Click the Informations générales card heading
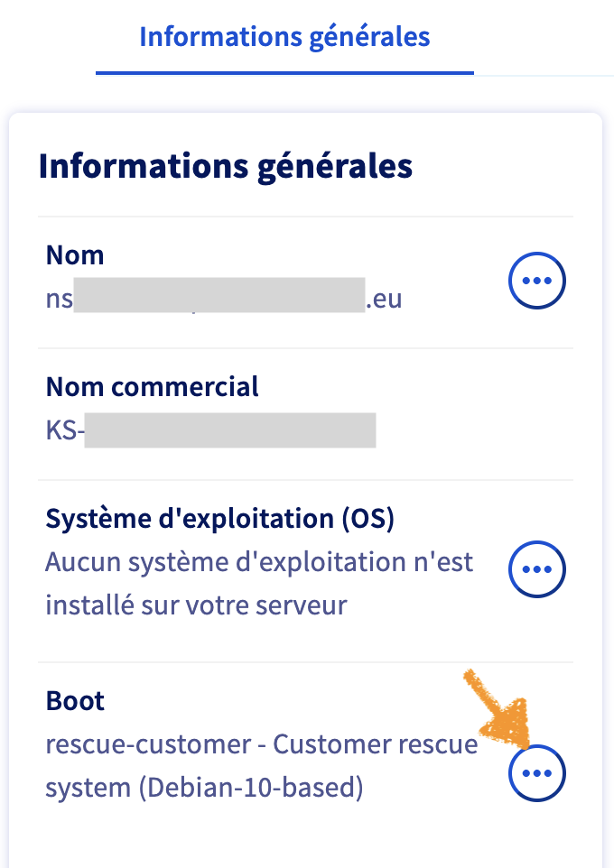The width and height of the screenshot is (614, 868). 225,167
